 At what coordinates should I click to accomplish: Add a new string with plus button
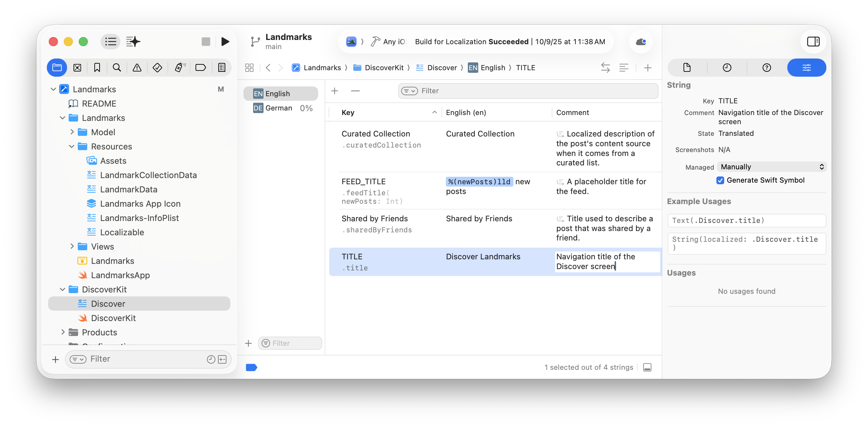click(334, 91)
